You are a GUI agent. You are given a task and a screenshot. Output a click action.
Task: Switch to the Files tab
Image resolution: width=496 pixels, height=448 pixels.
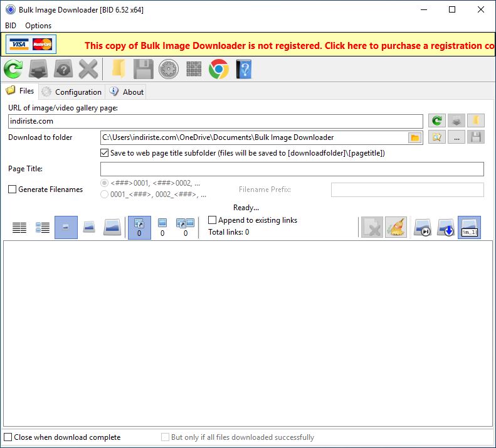[x=20, y=91]
